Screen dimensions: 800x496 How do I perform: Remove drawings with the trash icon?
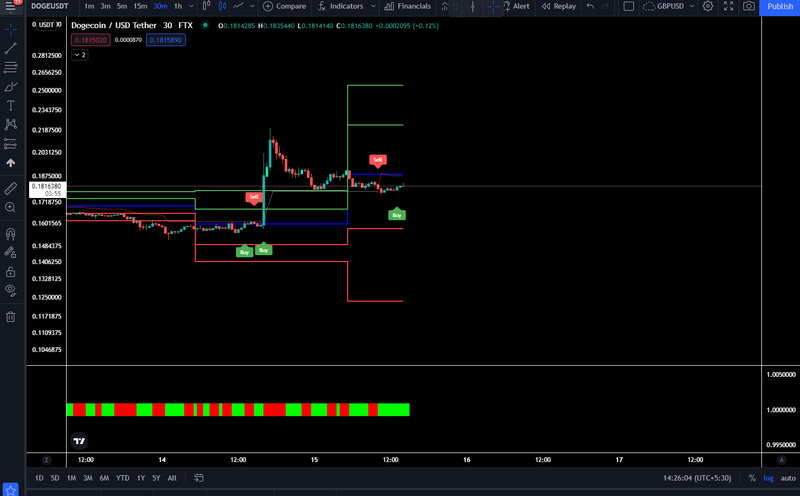point(11,317)
